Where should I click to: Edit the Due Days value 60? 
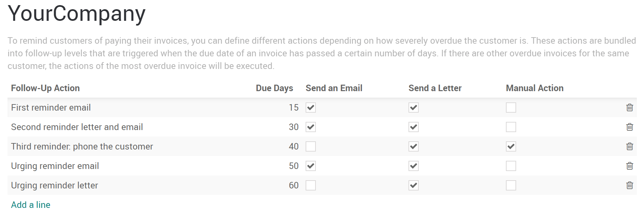tap(293, 185)
